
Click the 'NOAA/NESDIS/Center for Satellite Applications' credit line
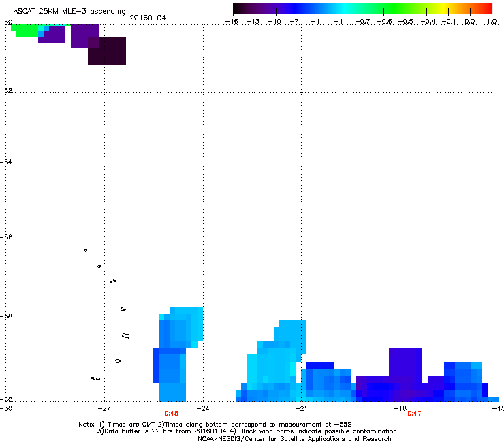(294, 439)
